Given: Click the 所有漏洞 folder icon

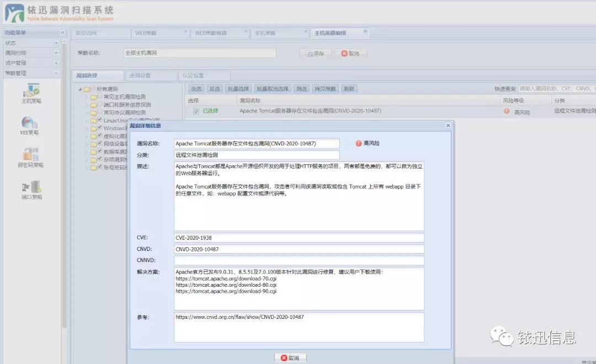Looking at the screenshot, I should 87,90.
